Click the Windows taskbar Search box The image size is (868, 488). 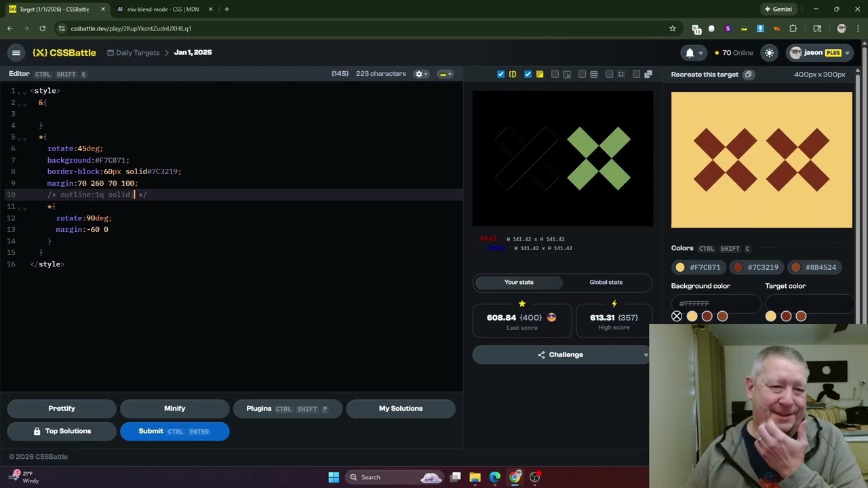coord(395,477)
